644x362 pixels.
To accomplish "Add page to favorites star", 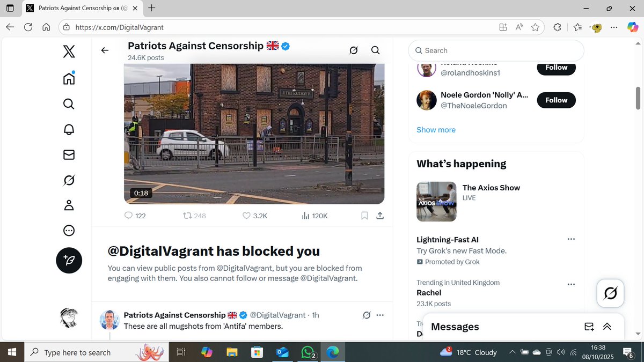I will (535, 27).
